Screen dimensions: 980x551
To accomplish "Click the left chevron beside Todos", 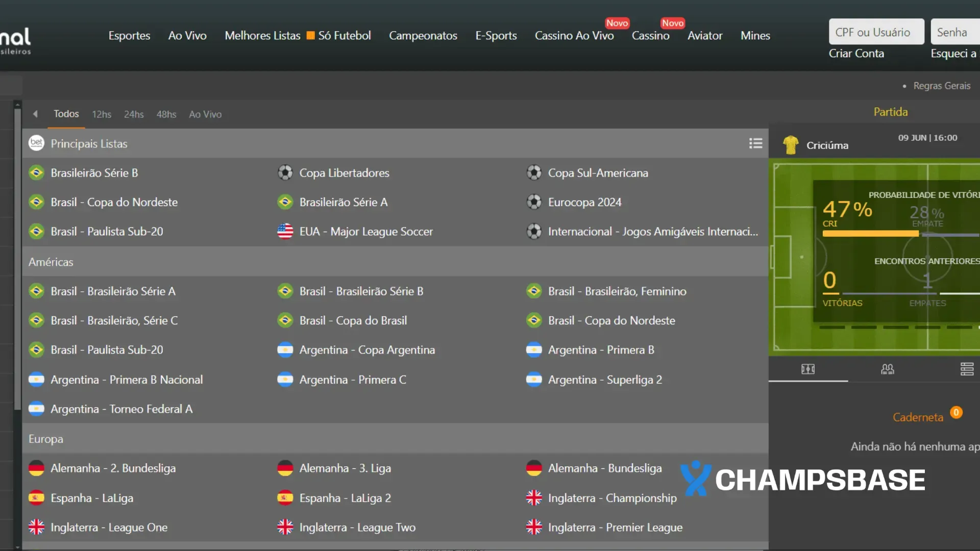I will (35, 114).
